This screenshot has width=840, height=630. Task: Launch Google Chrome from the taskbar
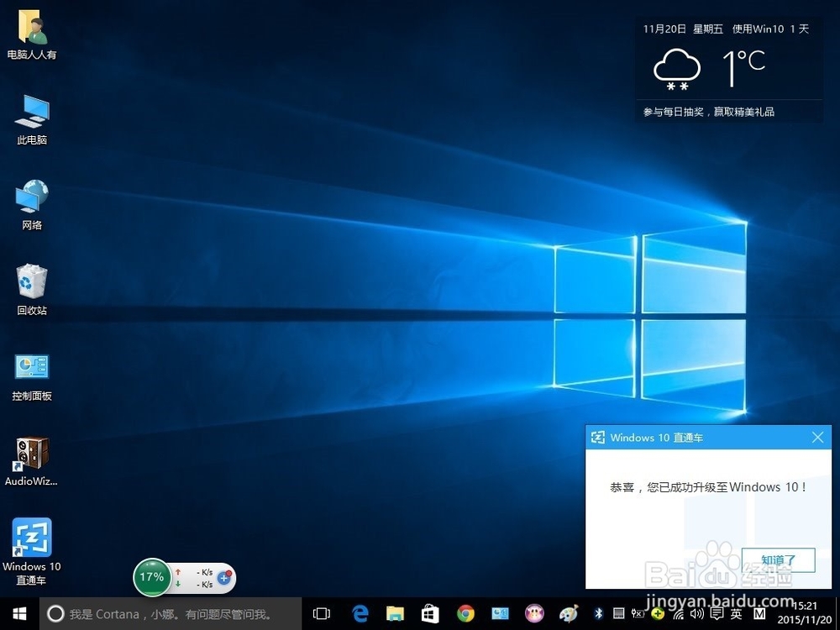tap(465, 614)
